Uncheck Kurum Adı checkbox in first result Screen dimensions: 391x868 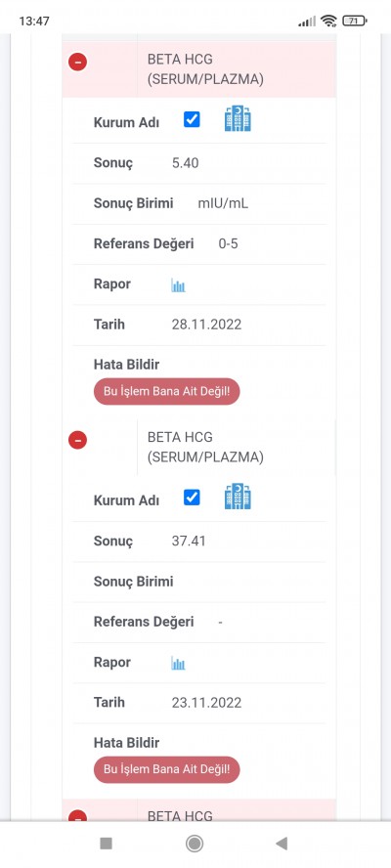[x=192, y=119]
